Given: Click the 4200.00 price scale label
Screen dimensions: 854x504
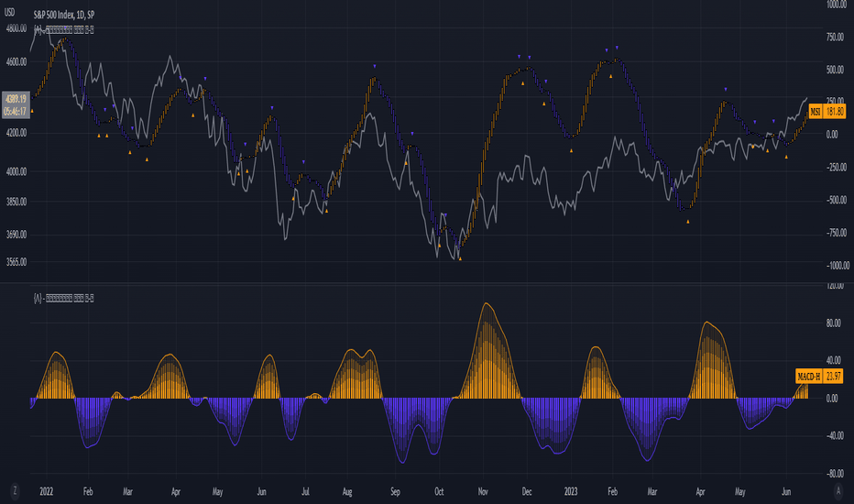Looking at the screenshot, I should coord(16,133).
